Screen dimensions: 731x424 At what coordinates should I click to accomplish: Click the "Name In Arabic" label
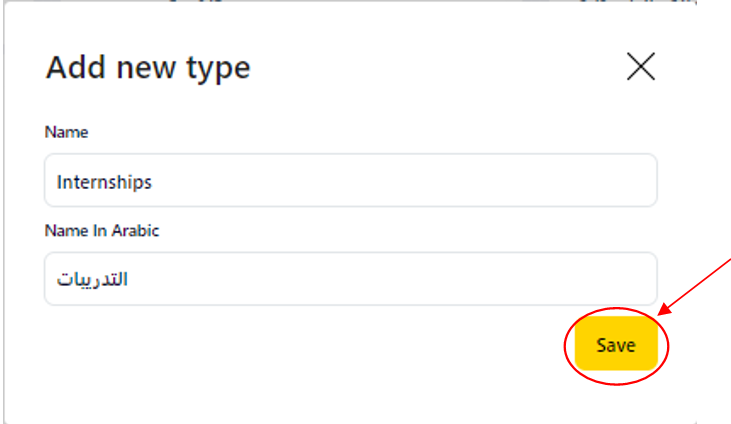pos(102,230)
